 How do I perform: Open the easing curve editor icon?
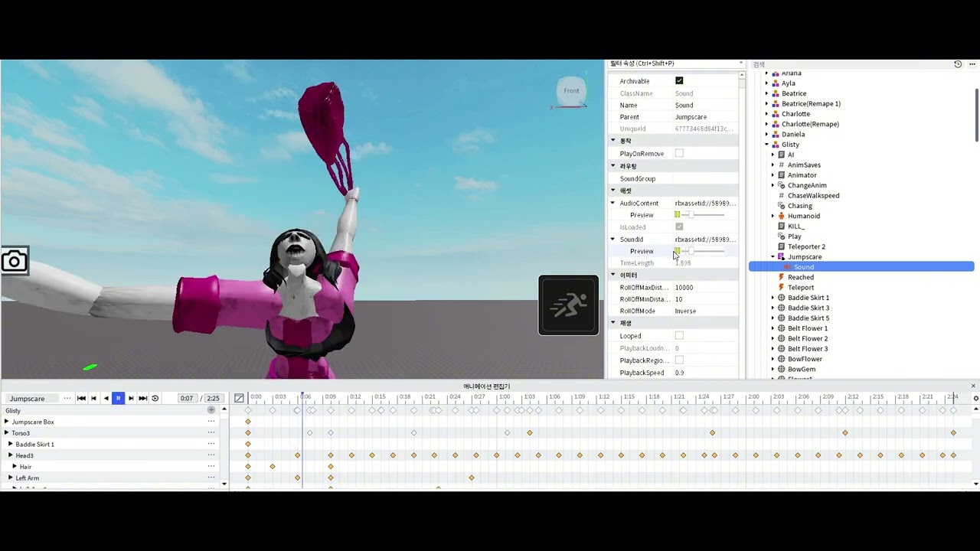(x=239, y=398)
